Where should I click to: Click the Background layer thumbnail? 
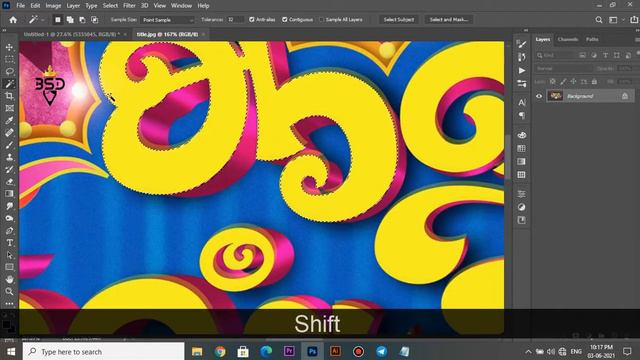555,96
